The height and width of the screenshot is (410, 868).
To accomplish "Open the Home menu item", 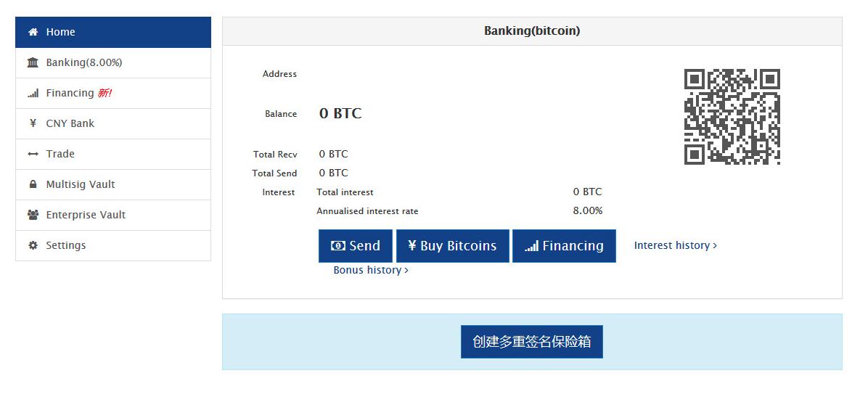I will click(113, 32).
